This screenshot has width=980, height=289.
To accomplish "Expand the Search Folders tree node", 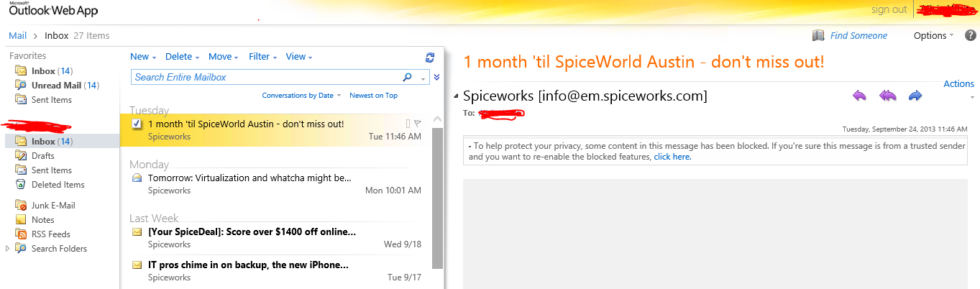I will tap(8, 249).
